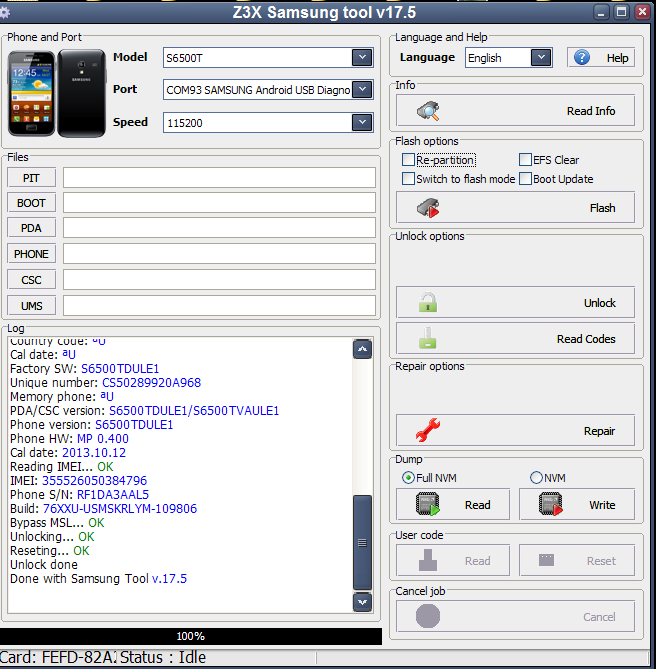Click the User code Reset icon

tap(546, 560)
